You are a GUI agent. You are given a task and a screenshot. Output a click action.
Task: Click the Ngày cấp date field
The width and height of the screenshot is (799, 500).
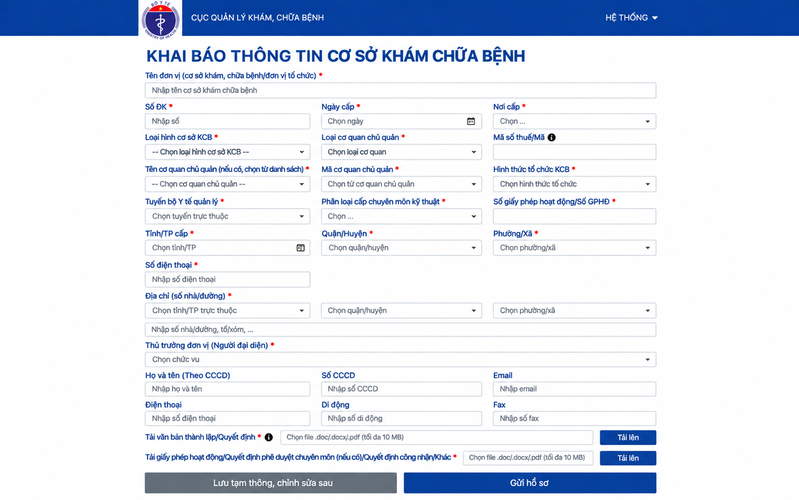click(402, 121)
